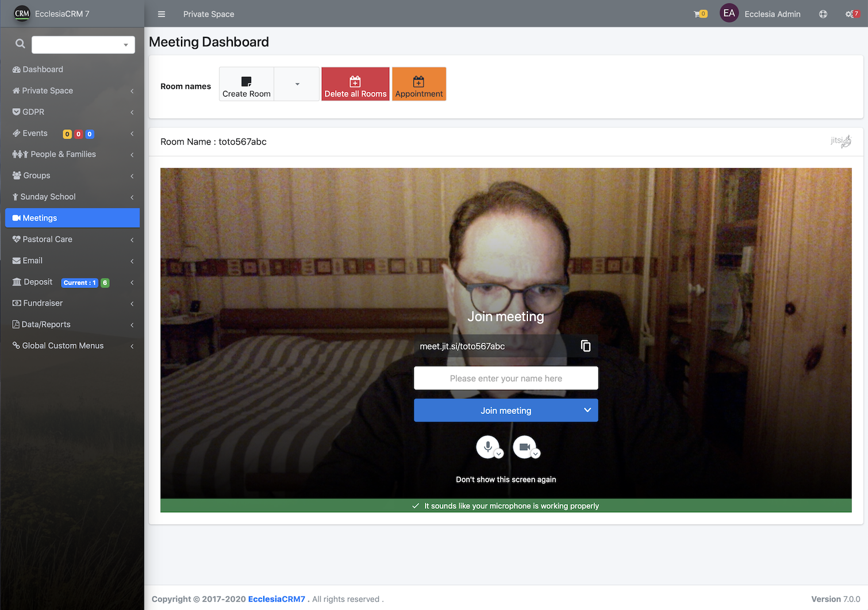Click the red Events counter badge
Viewport: 868px width, 610px height.
79,134
